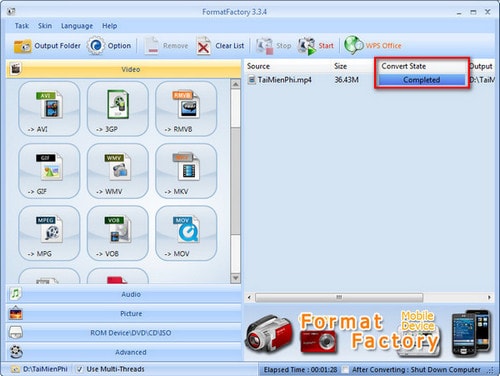500x376 pixels.
Task: Open the Language menu
Action: coord(77,26)
